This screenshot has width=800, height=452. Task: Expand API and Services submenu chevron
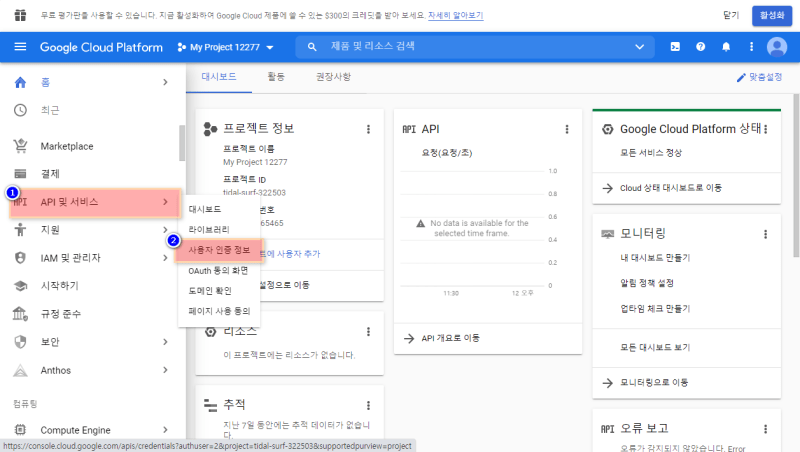click(x=165, y=202)
